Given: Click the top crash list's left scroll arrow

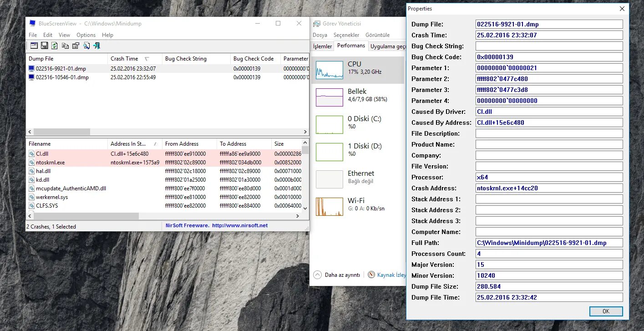Looking at the screenshot, I should [30, 132].
